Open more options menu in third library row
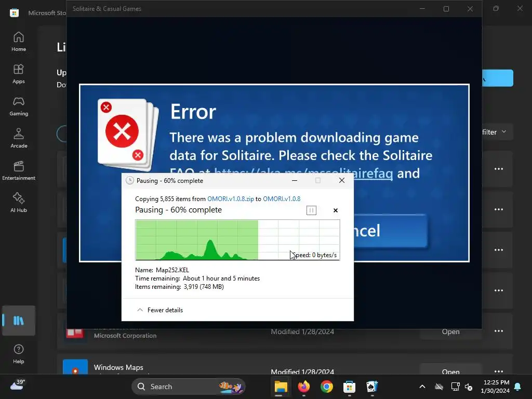Viewport: 532px width, 399px height. (x=498, y=250)
